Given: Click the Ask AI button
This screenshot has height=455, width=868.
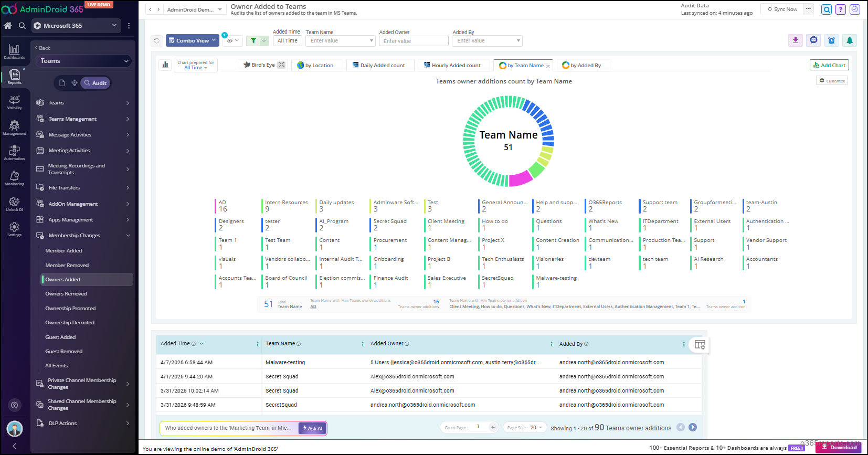Looking at the screenshot, I should [x=312, y=428].
